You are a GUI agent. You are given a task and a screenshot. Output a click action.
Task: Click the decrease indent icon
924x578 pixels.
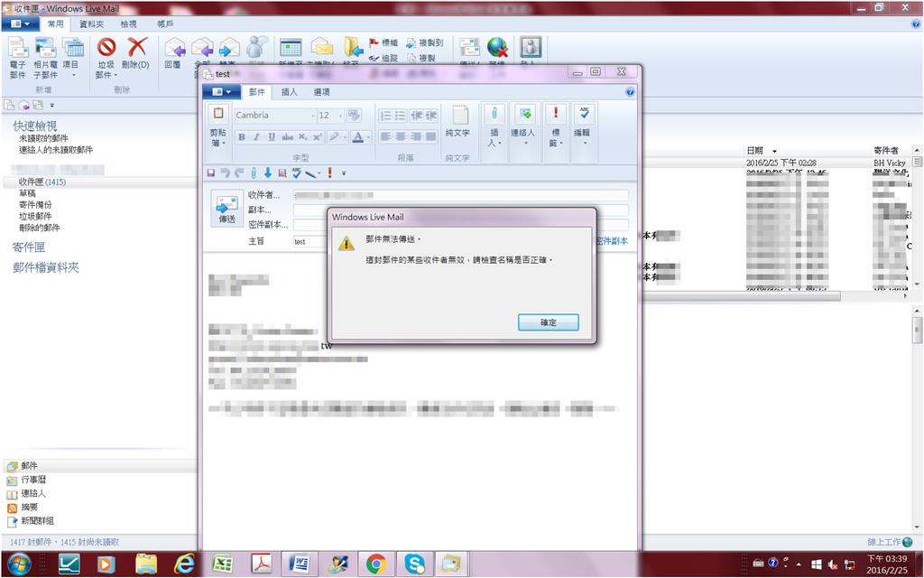[416, 116]
